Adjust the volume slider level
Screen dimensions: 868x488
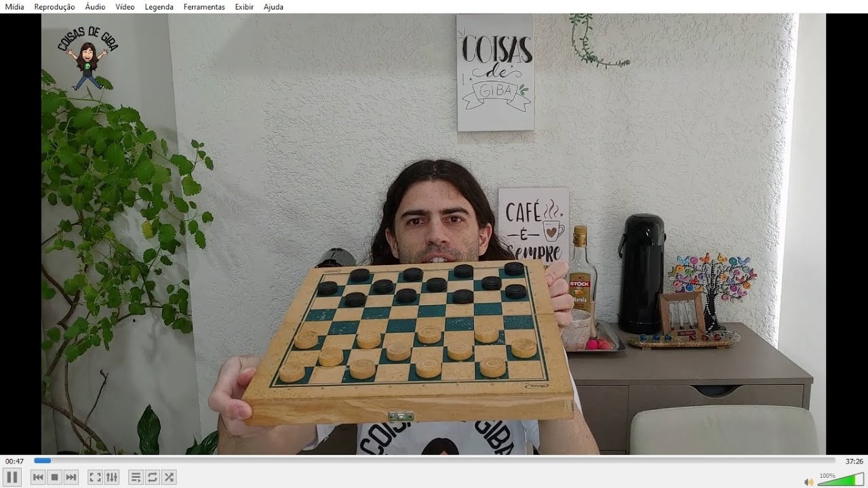[841, 479]
